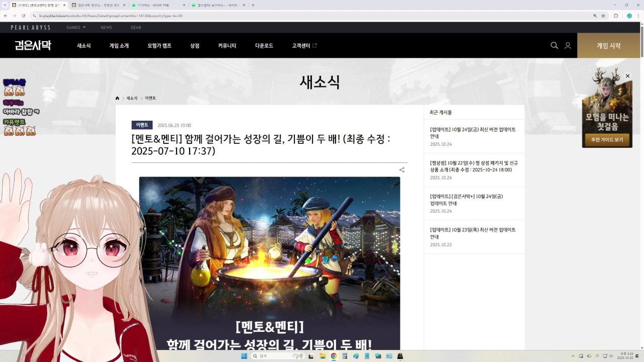
Task: Open the Chrome three-dot menu
Action: coord(639,16)
